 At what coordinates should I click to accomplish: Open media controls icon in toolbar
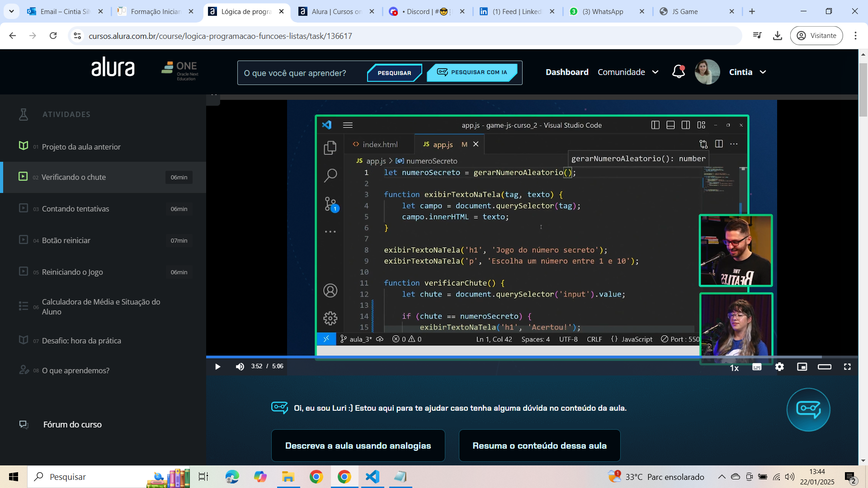pos(757,36)
